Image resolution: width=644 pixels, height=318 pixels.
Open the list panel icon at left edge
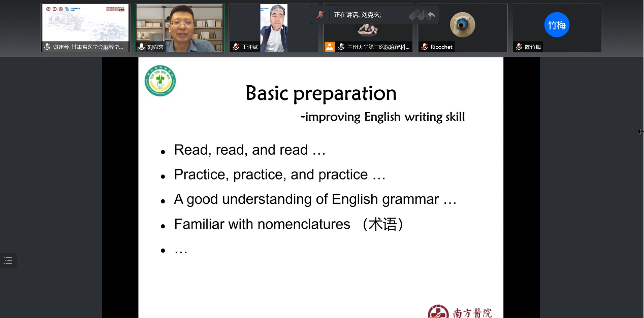8,261
